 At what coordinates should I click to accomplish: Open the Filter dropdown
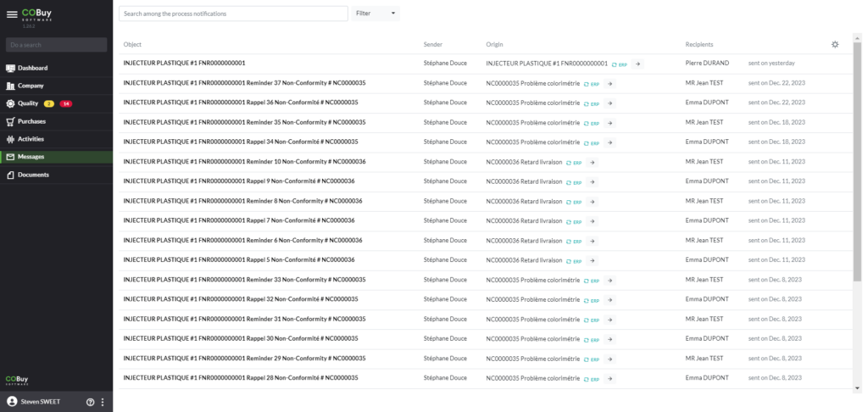coord(376,14)
